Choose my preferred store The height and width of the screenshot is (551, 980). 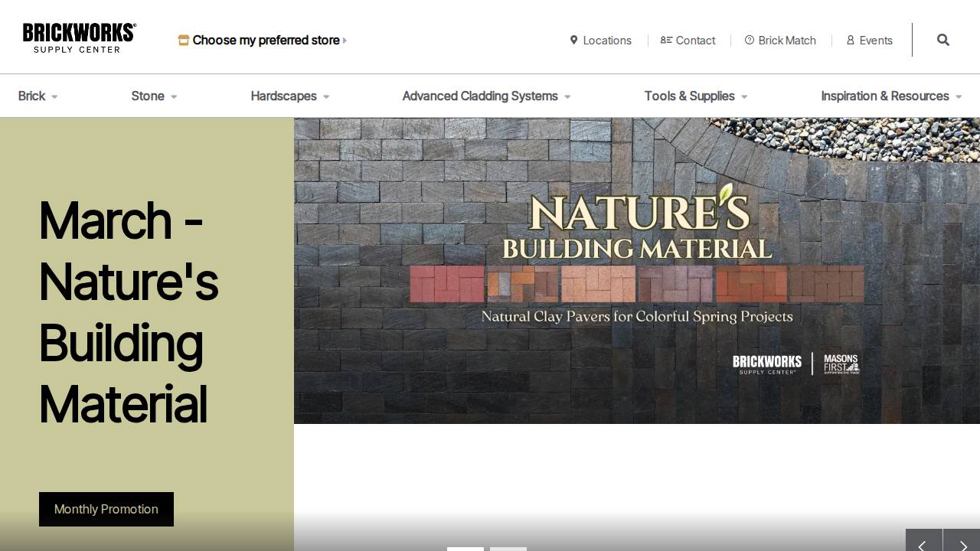264,40
